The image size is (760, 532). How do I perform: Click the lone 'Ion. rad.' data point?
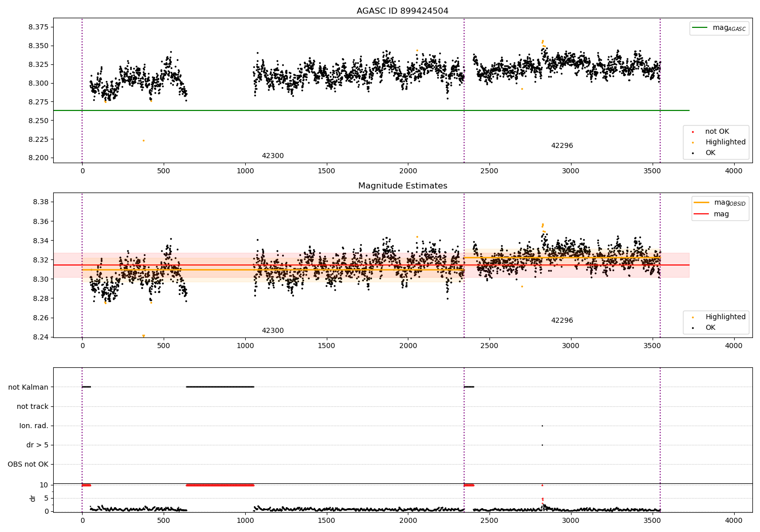[x=542, y=426]
